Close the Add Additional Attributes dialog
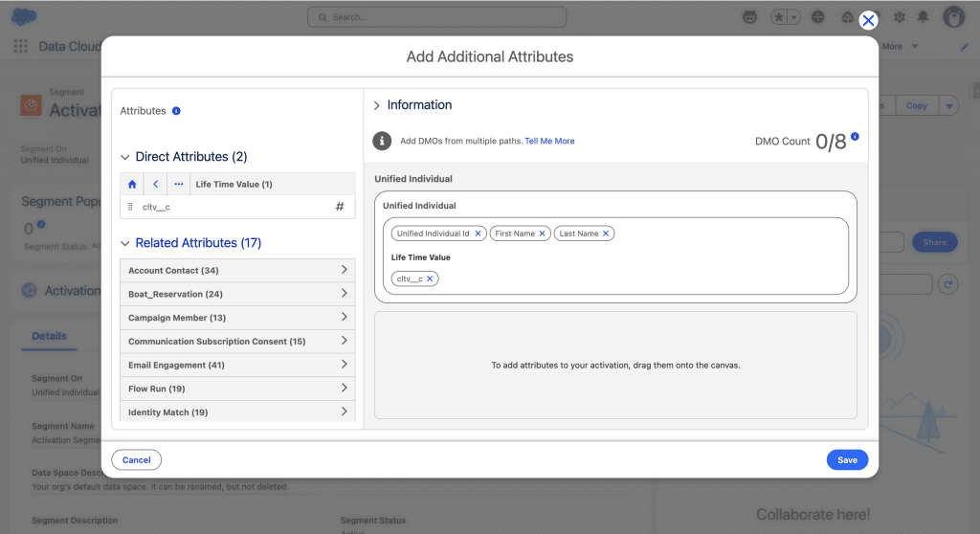 pyautogui.click(x=868, y=20)
